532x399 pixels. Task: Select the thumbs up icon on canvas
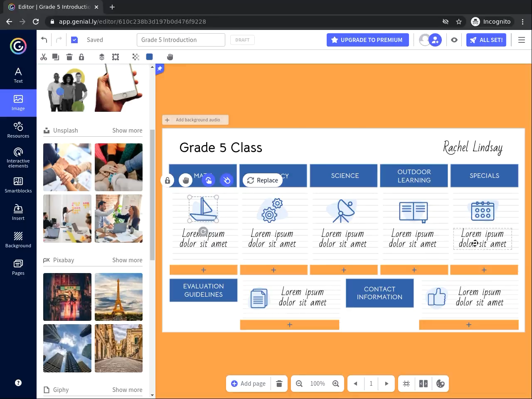pyautogui.click(x=436, y=297)
